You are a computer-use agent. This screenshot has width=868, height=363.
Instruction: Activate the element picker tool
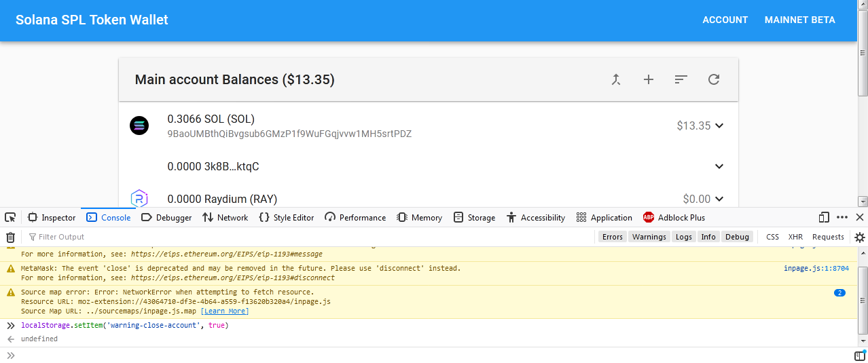10,218
